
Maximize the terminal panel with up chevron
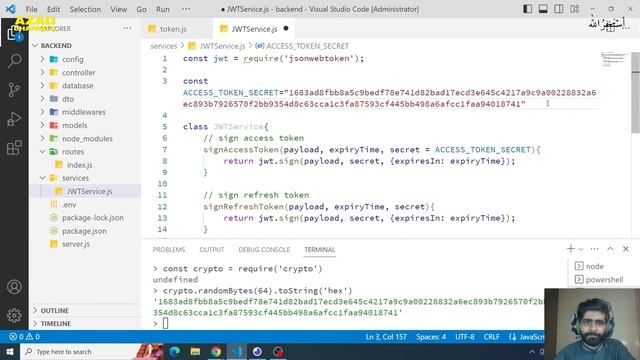[610, 249]
